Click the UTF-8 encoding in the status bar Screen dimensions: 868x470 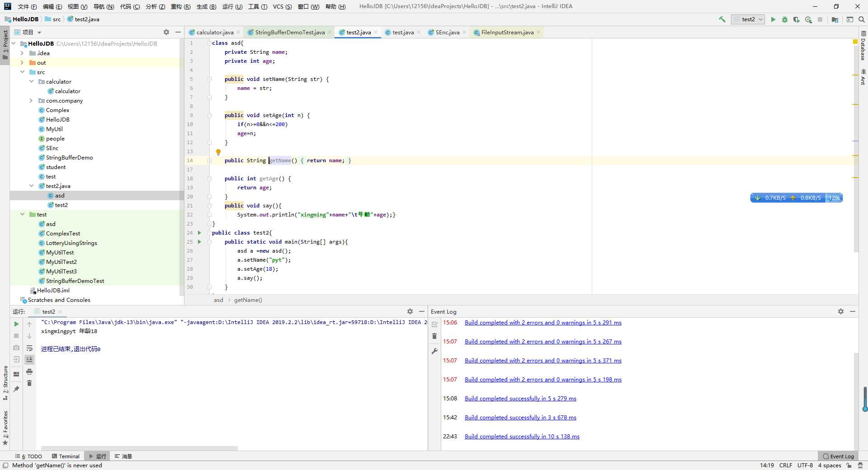point(805,465)
